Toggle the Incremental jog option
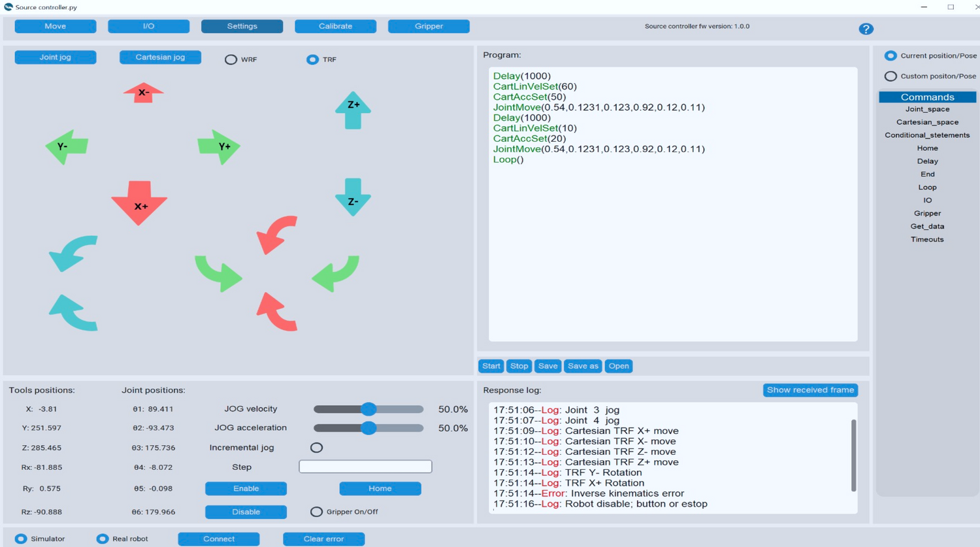Image resolution: width=980 pixels, height=547 pixels. coord(316,448)
